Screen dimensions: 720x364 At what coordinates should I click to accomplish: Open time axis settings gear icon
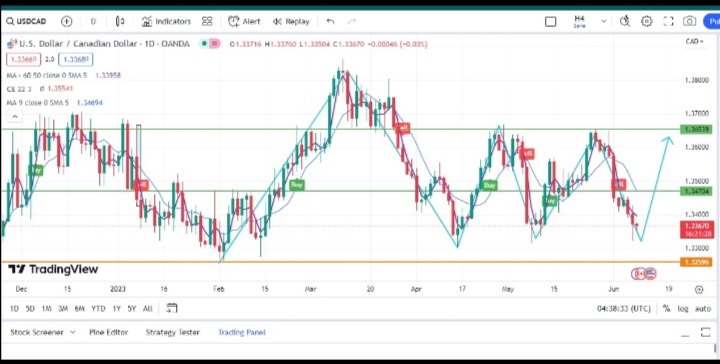pyautogui.click(x=698, y=290)
